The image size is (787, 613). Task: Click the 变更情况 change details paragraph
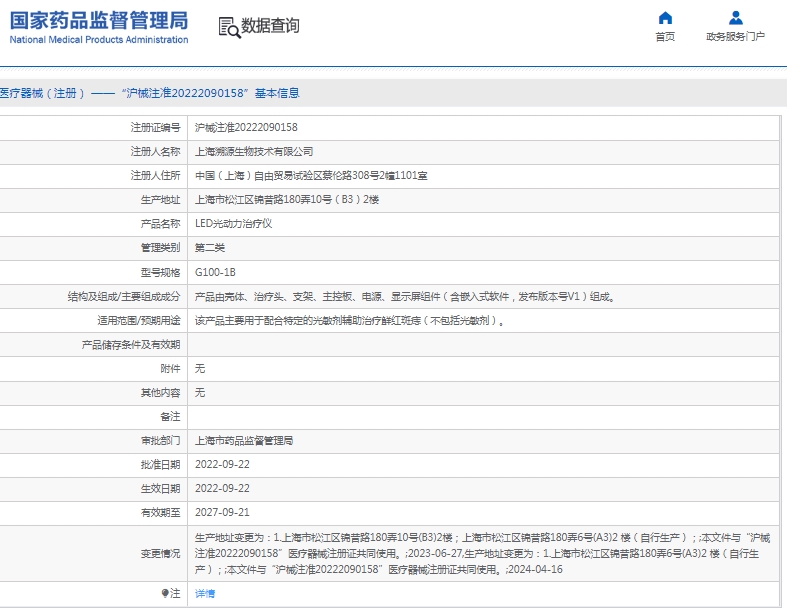click(x=482, y=553)
